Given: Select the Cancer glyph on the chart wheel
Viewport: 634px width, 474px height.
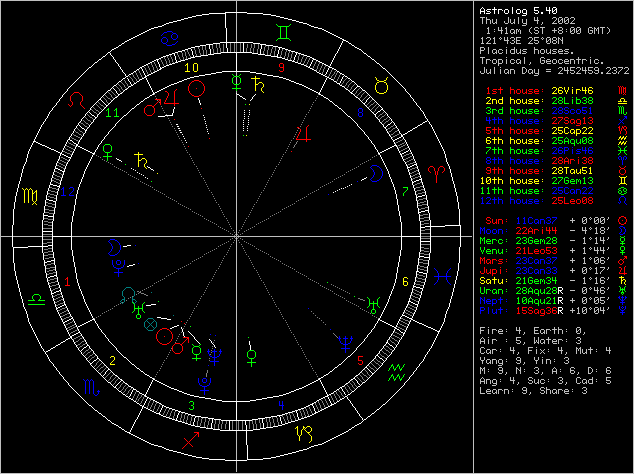Looking at the screenshot, I should [172, 38].
